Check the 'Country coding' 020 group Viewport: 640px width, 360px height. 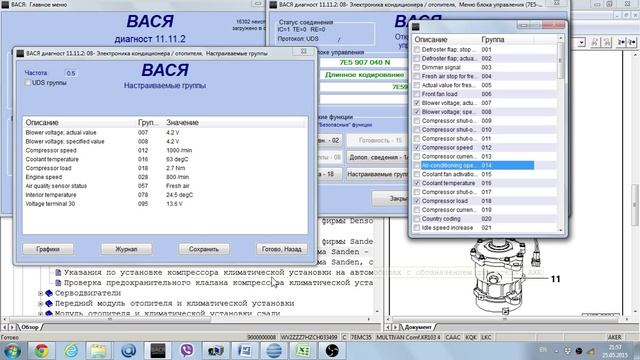click(x=417, y=219)
